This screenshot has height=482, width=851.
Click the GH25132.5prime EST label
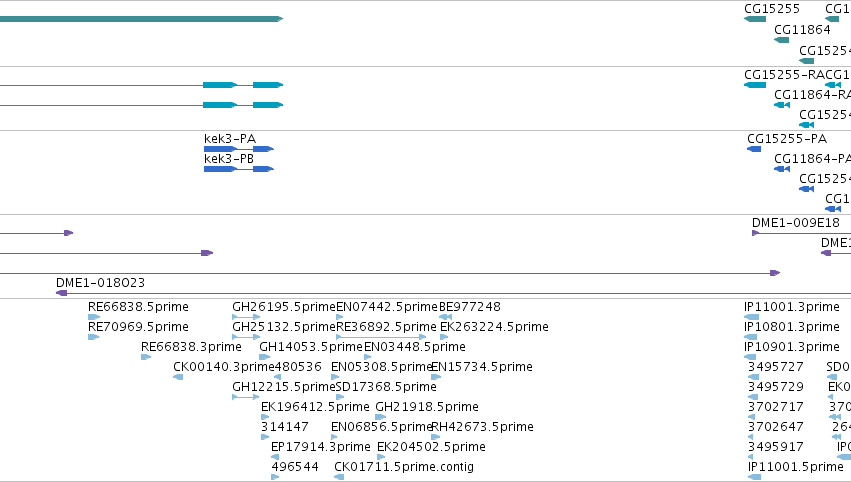click(284, 327)
